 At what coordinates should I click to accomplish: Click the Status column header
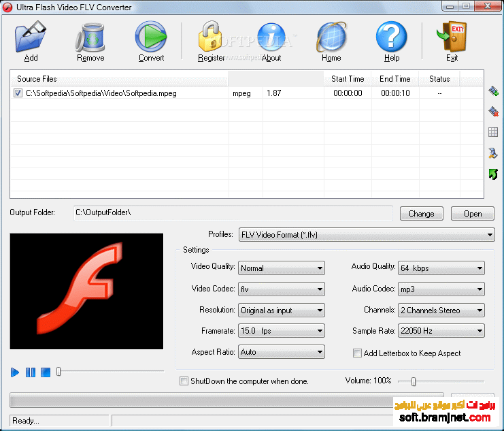pyautogui.click(x=439, y=79)
